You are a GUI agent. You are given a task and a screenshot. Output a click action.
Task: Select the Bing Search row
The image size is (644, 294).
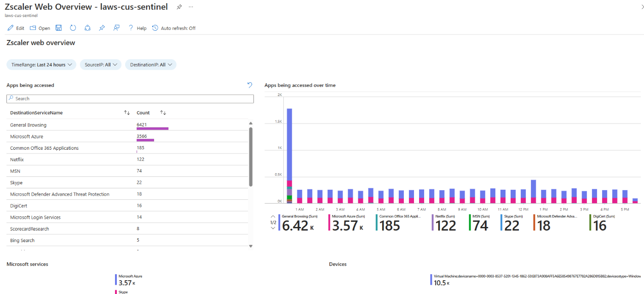pyautogui.click(x=127, y=240)
